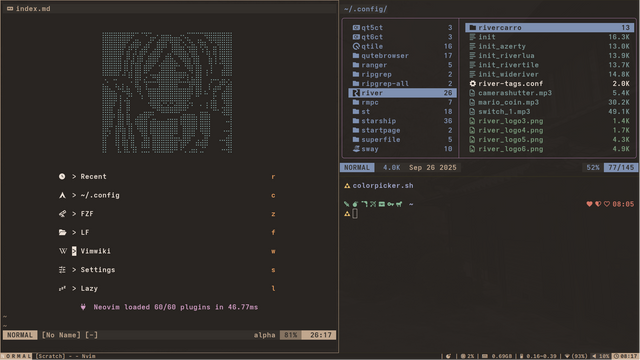Click the 81% indicator in Neovim statusline
The height and width of the screenshot is (360, 640).
pos(291,335)
